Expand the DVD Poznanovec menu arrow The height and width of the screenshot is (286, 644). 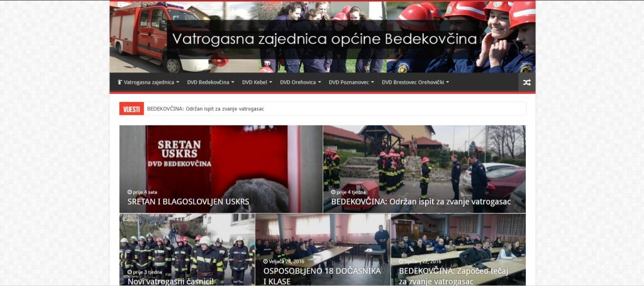(x=372, y=83)
